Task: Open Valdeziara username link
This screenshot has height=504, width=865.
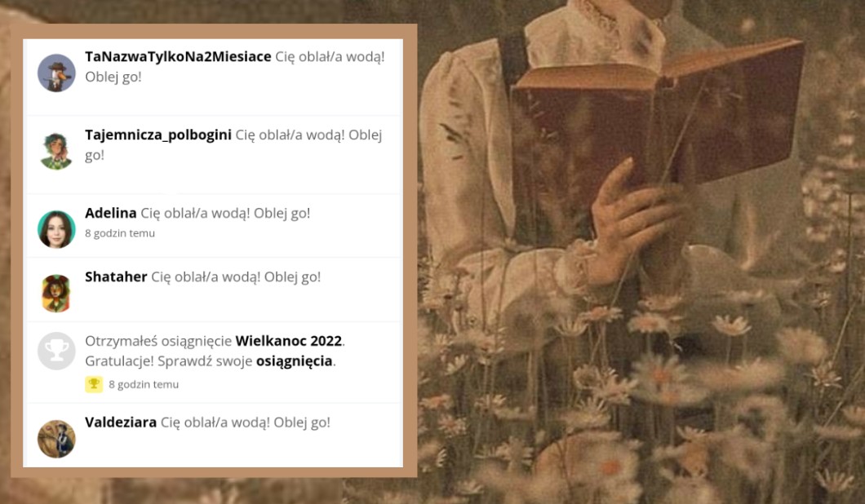Action: tap(121, 422)
